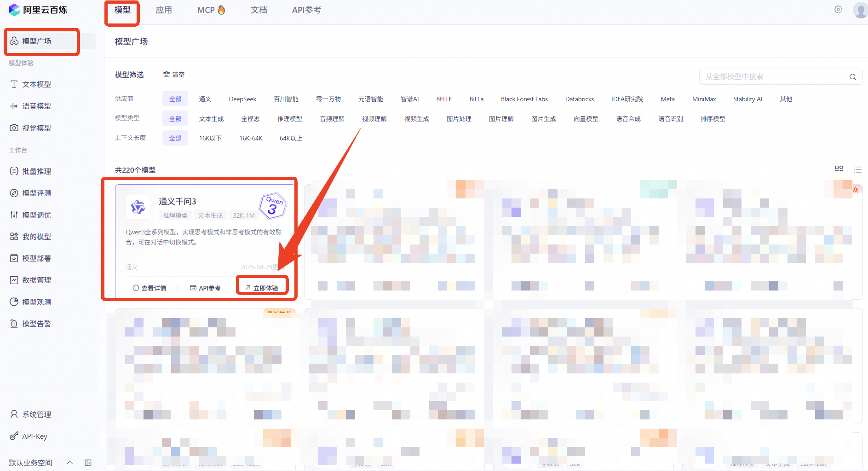
Task: Click the 模型广场 sidebar icon
Action: [x=14, y=41]
